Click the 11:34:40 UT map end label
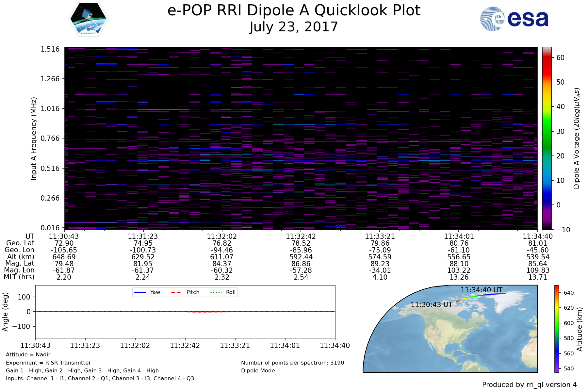This screenshot has height=392, width=588. click(481, 290)
